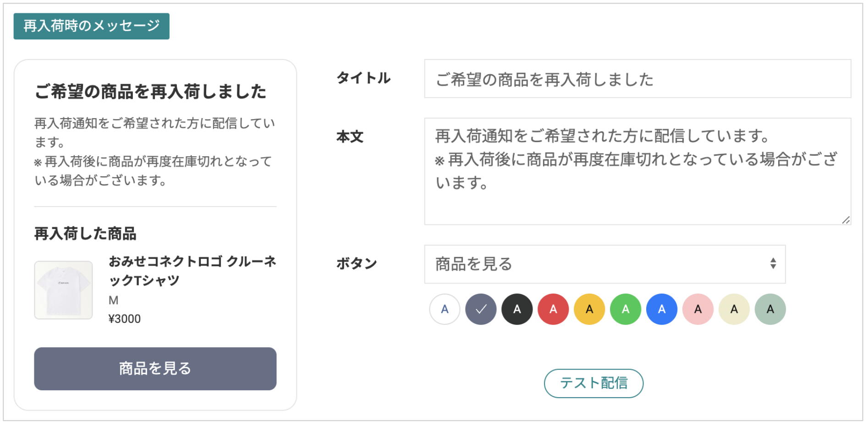Screen dimensions: 868x426
Task: Click the T-shirt product thumbnail
Action: (64, 290)
